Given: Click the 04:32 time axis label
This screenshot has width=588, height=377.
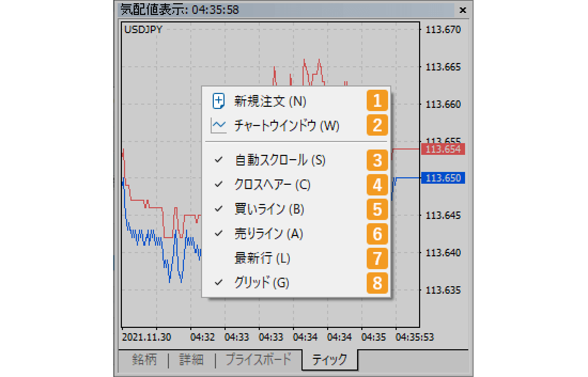Looking at the screenshot, I should tap(203, 337).
